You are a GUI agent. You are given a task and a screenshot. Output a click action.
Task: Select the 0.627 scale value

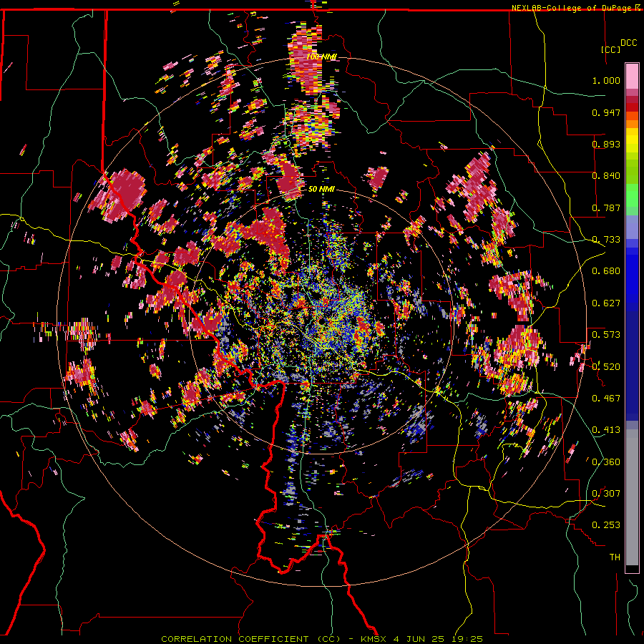pos(606,303)
